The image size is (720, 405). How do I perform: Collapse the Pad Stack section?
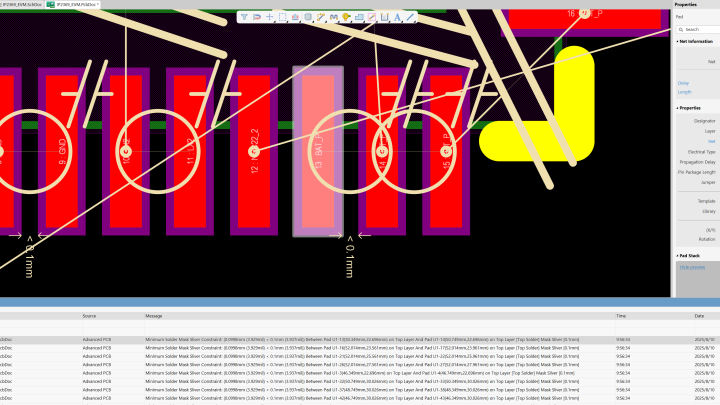677,255
